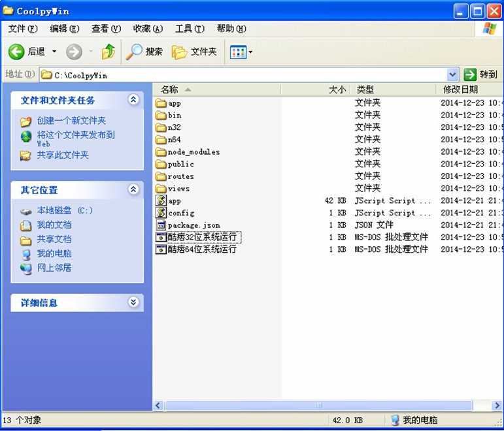
Task: Open the 收藏(A) menu
Action: tap(148, 29)
